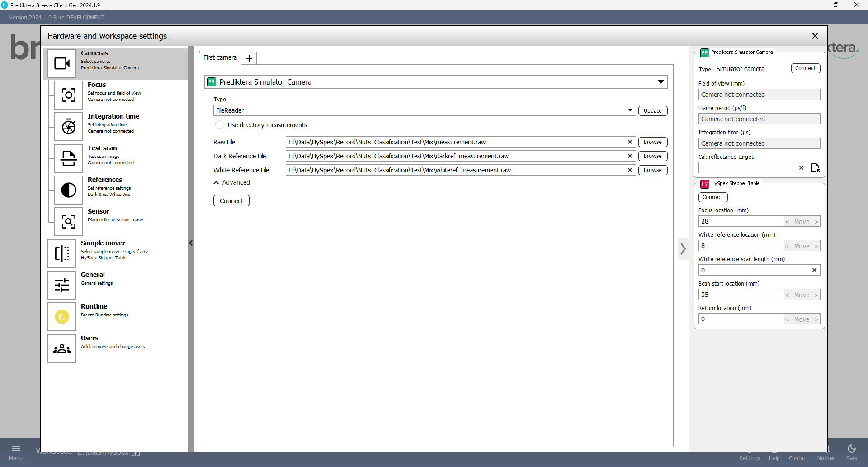This screenshot has height=467, width=868.
Task: Enable Use directory measurements option
Action: pos(219,125)
